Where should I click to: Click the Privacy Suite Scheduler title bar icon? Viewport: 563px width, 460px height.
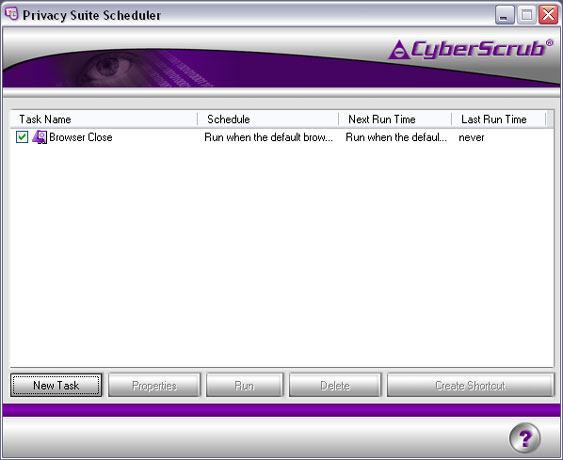(11, 14)
